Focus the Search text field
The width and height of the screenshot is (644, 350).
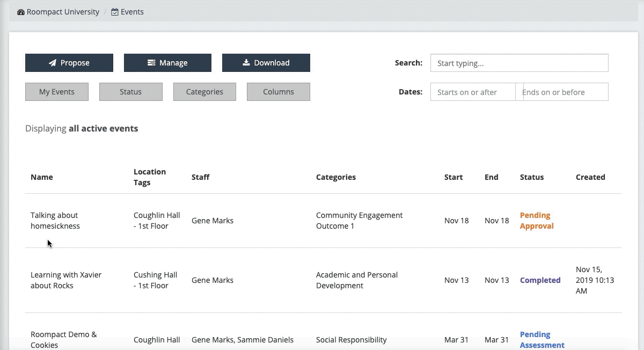coord(519,63)
